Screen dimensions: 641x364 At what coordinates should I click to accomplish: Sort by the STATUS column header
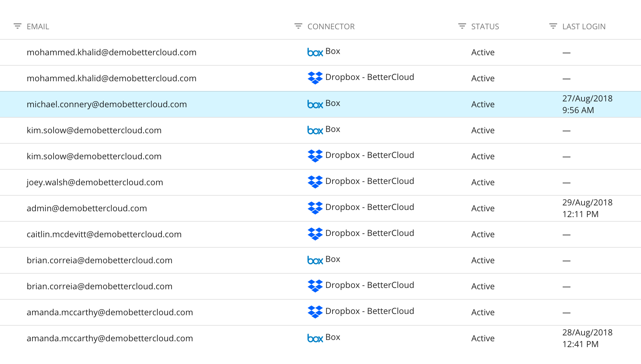tap(485, 27)
